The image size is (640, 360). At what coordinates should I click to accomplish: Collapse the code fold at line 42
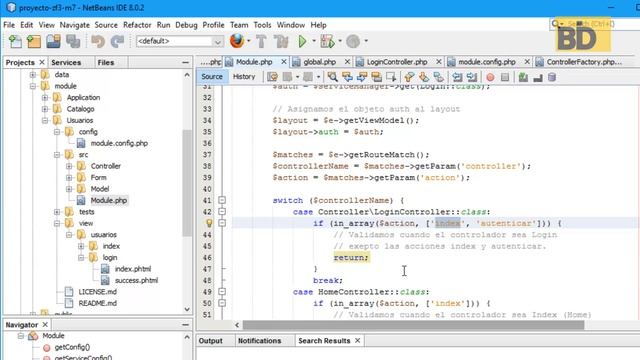click(x=222, y=212)
